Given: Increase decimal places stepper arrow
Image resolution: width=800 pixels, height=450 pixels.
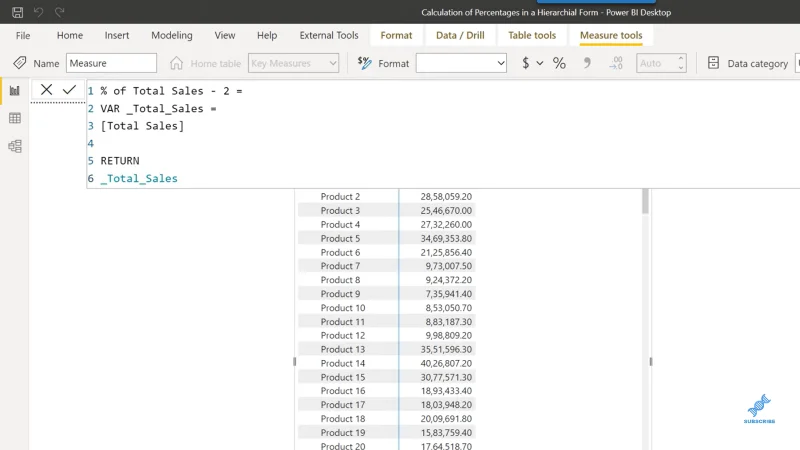Looking at the screenshot, I should (681, 59).
